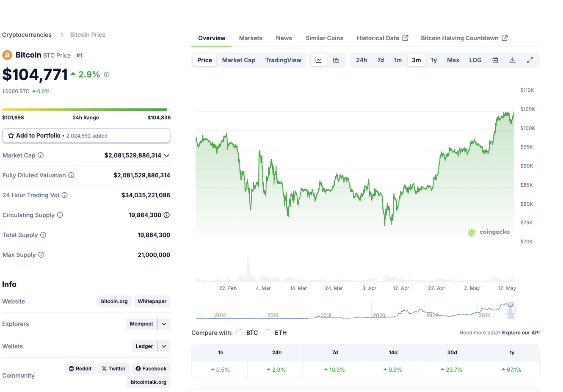Click the Twitter X community button
Viewport: 563px width, 392px height.
tap(113, 369)
